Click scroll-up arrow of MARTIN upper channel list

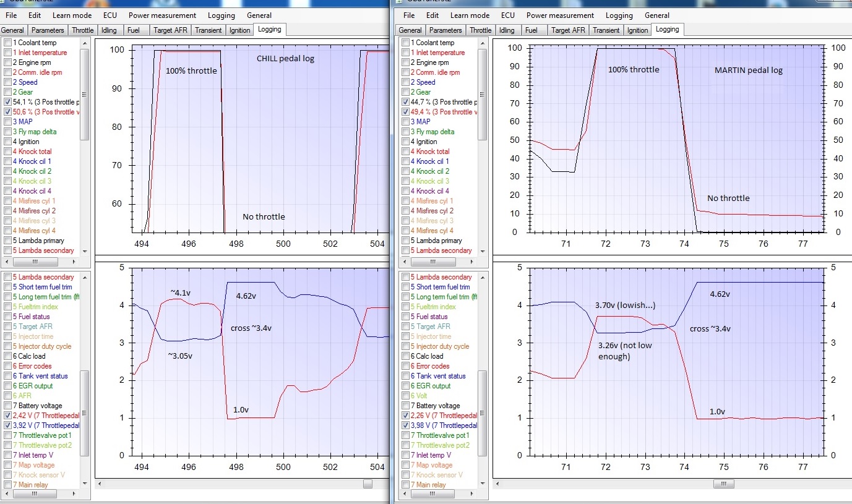point(483,43)
